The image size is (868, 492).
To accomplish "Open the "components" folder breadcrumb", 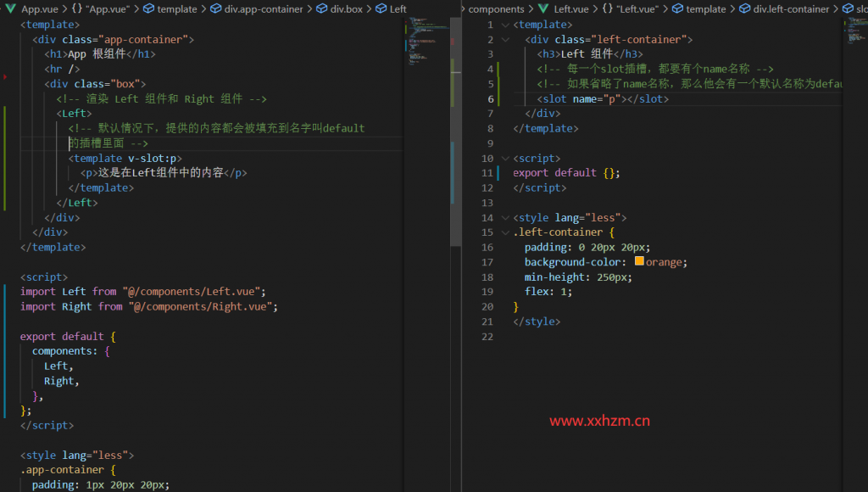I will point(496,8).
